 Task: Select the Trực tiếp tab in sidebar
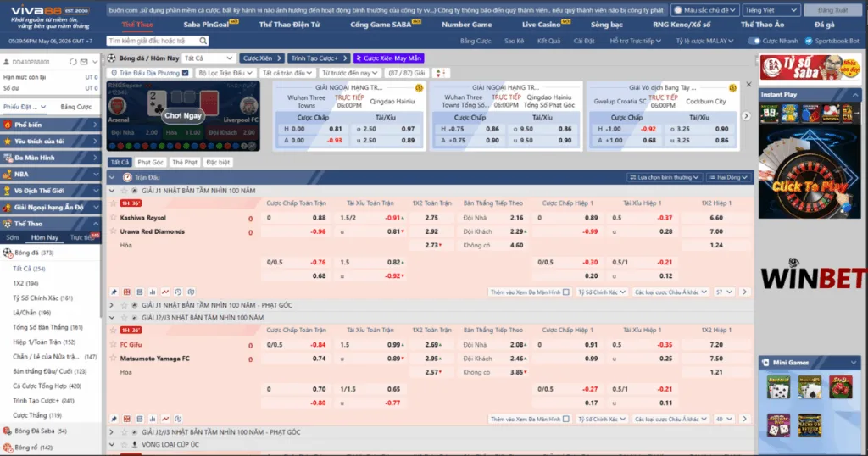pyautogui.click(x=81, y=237)
